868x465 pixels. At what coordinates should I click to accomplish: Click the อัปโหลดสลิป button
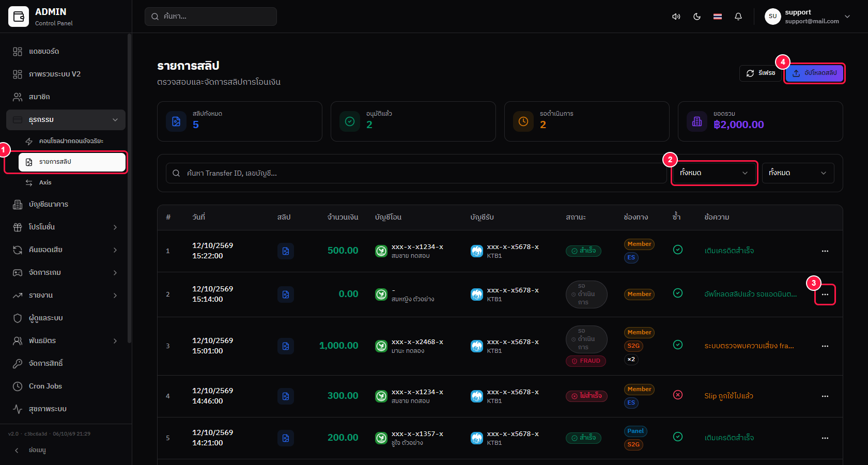point(814,73)
